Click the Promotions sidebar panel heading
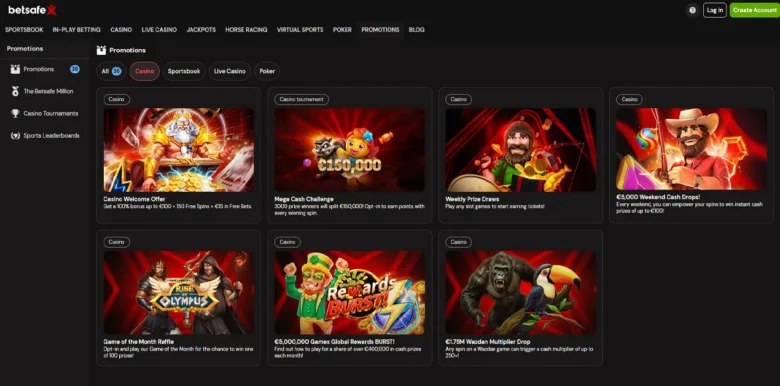780x386 pixels. pos(25,49)
